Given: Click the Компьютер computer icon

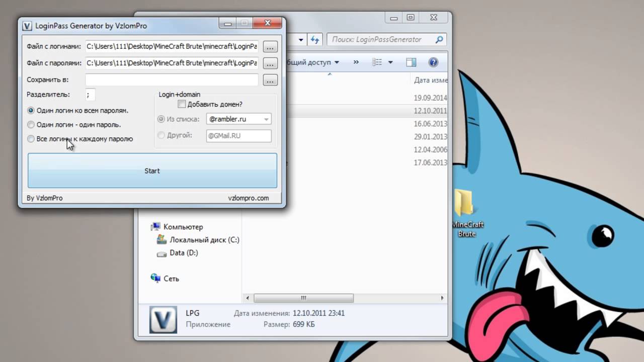Looking at the screenshot, I should 156,227.
